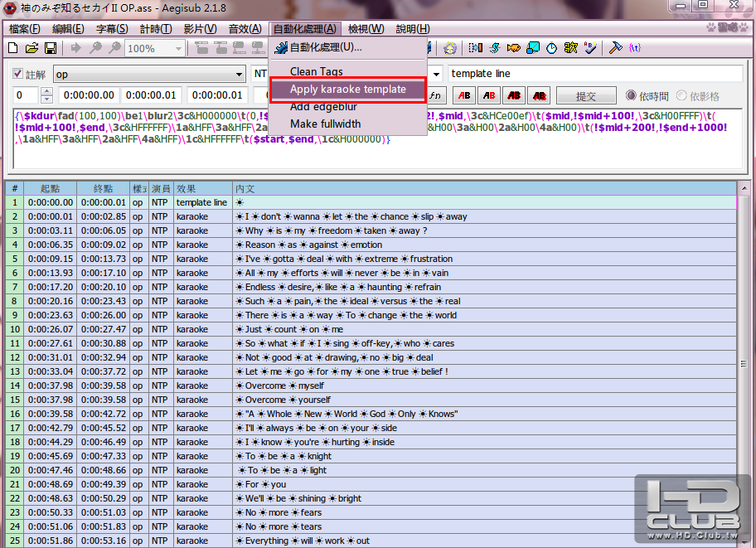Click the anime face toolbar icon
The width and height of the screenshot is (756, 548).
[x=450, y=48]
